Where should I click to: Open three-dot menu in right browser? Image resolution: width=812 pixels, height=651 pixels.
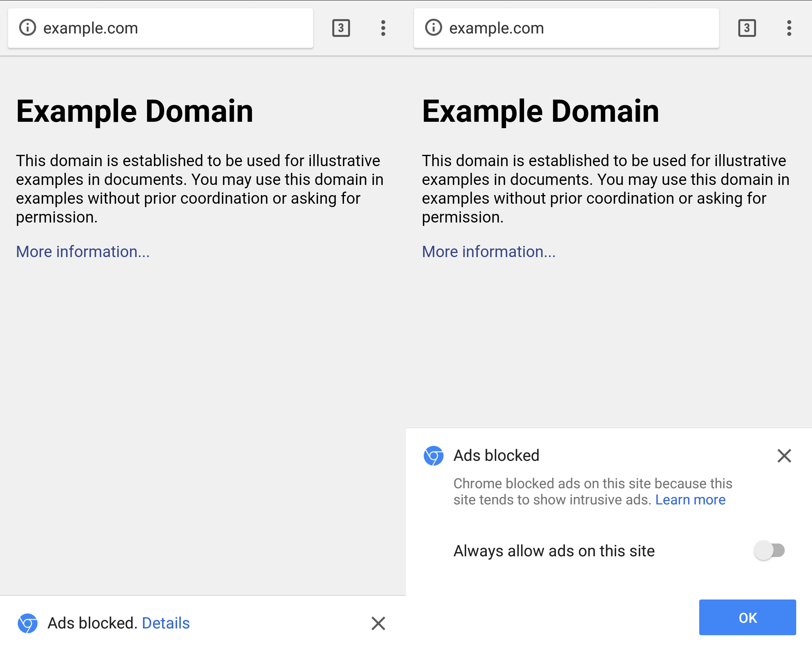tap(789, 28)
